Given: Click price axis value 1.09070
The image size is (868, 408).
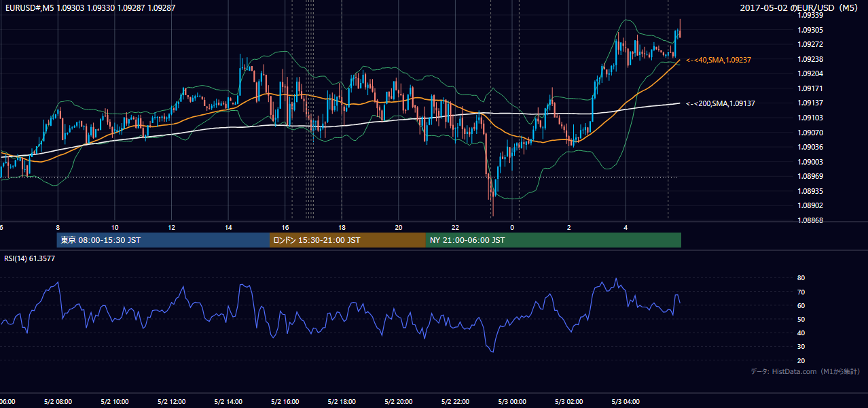Looking at the screenshot, I should 810,133.
